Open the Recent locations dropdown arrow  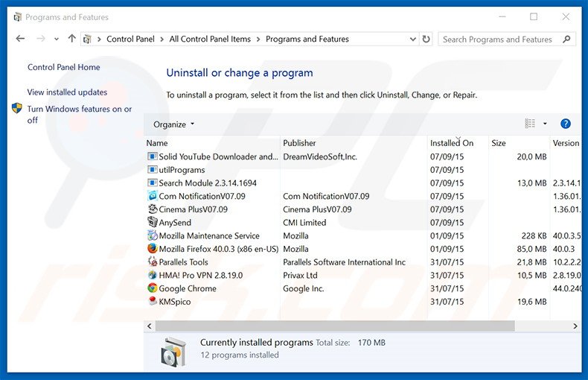click(x=57, y=39)
